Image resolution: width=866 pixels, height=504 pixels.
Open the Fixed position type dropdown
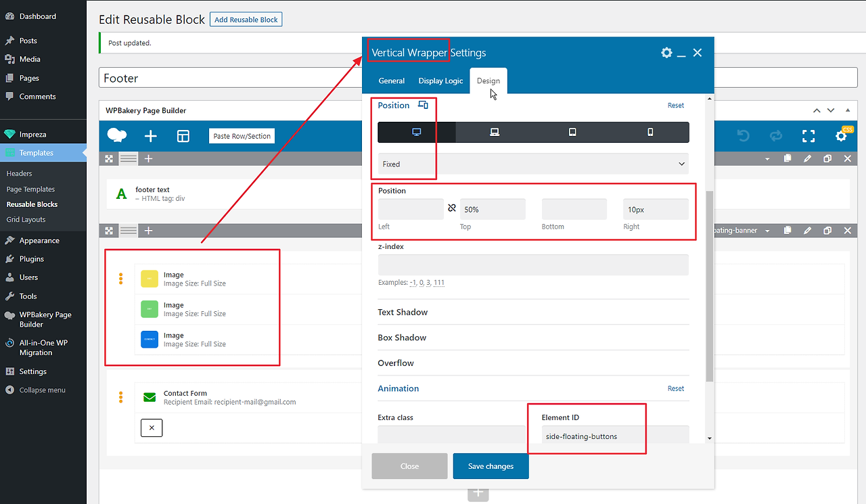click(533, 164)
